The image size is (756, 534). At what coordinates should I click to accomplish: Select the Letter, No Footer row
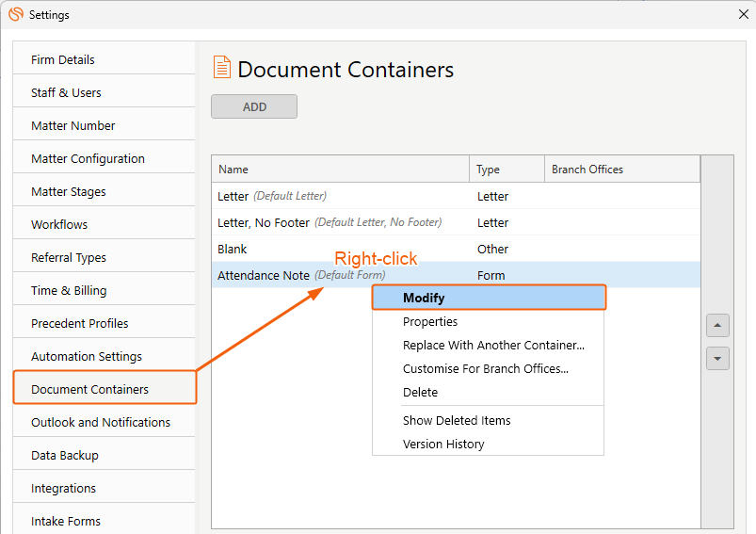pyautogui.click(x=330, y=222)
